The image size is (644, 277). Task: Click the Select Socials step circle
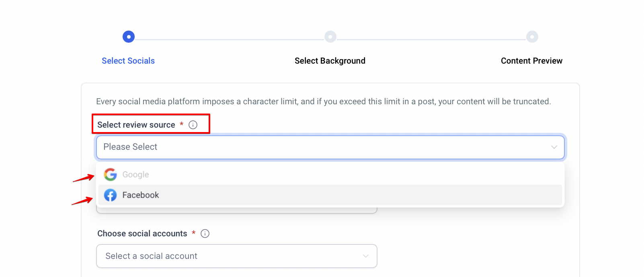[x=129, y=37]
